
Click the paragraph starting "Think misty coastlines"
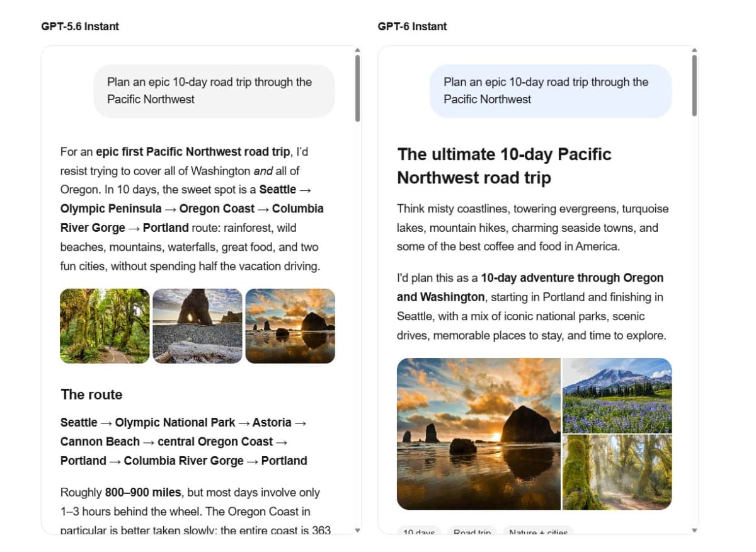pyautogui.click(x=533, y=227)
